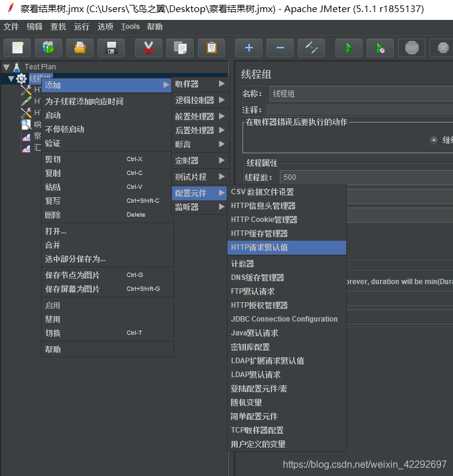Click the JMeter feather title bar icon

pyautogui.click(x=11, y=8)
